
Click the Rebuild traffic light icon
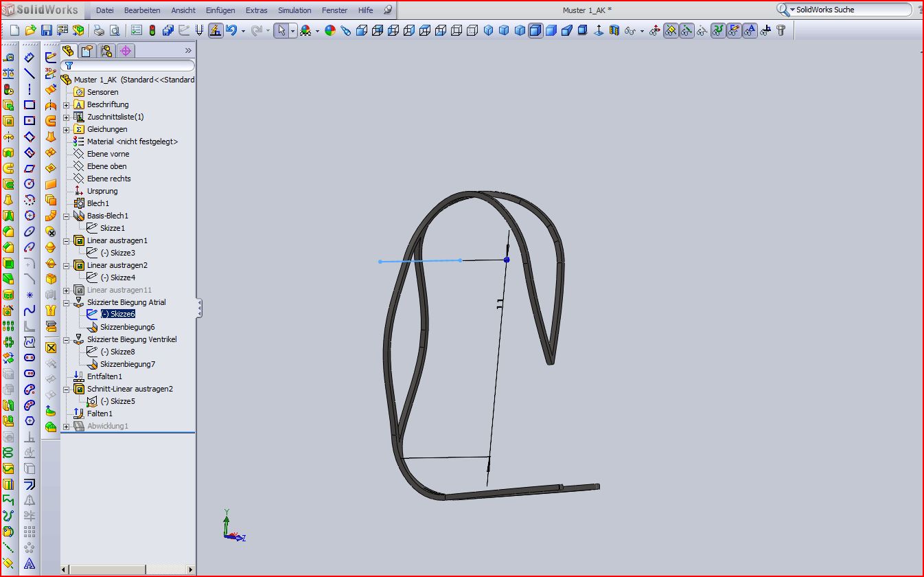[x=152, y=30]
